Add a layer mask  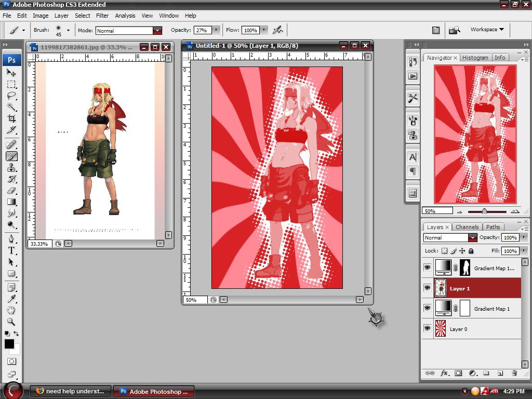click(x=458, y=373)
